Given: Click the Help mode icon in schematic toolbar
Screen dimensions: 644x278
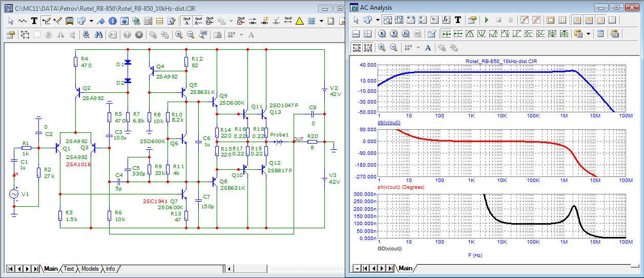Looking at the screenshot, I should click(x=124, y=21).
